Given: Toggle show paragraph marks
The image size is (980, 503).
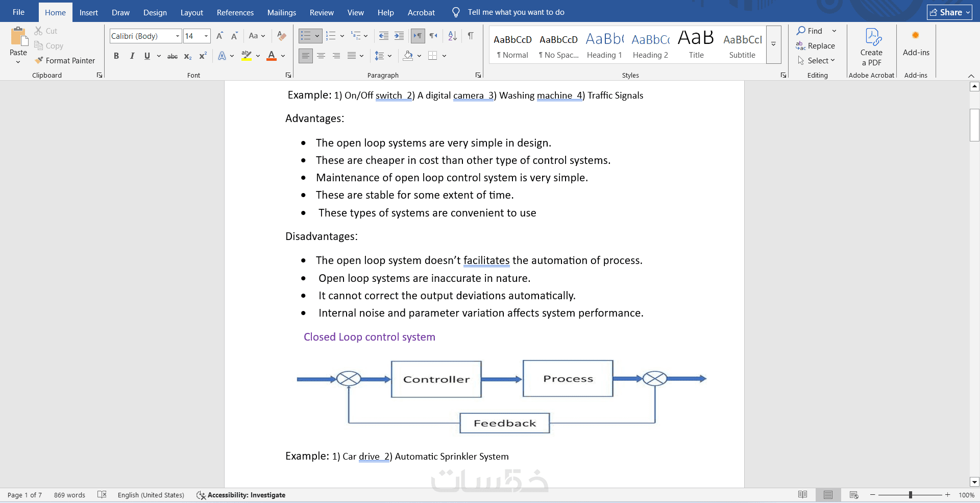Looking at the screenshot, I should pos(471,36).
